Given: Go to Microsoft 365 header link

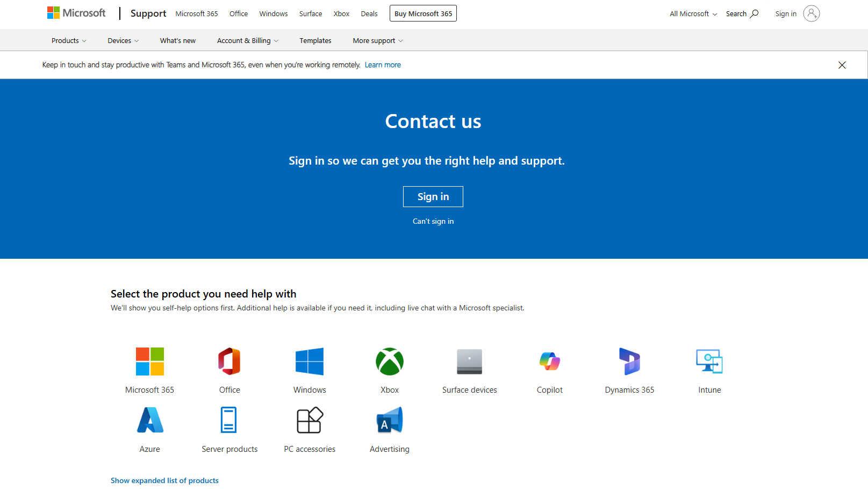Looking at the screenshot, I should point(197,14).
